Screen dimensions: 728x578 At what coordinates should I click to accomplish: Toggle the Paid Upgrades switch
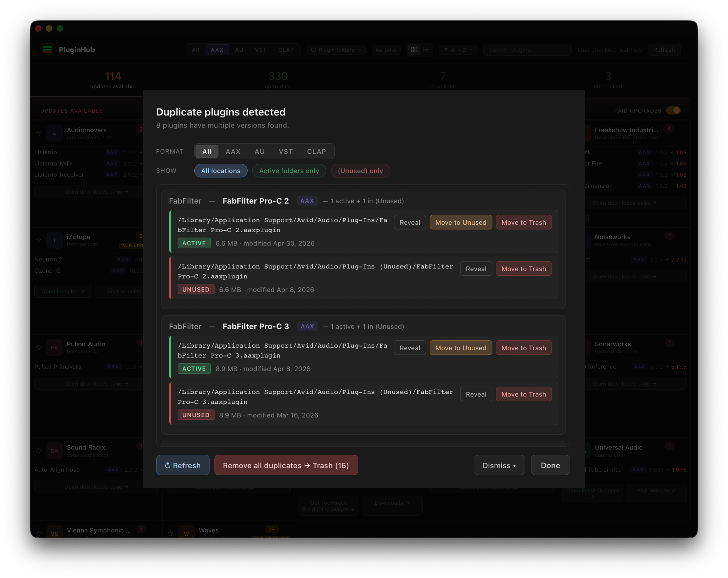(x=673, y=110)
